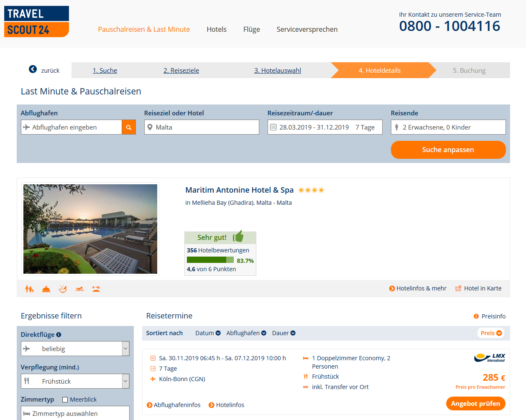
Task: Open the Abflughafeninfos link
Action: (174, 405)
